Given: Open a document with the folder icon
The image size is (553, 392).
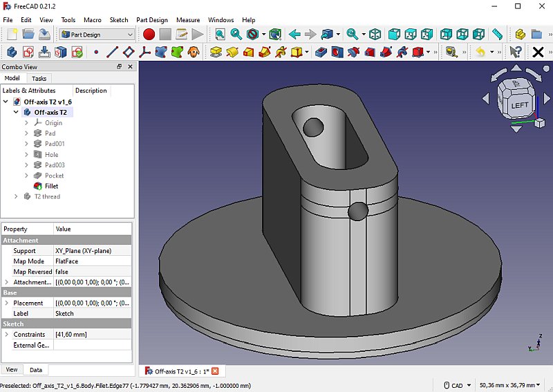Looking at the screenshot, I should (28, 35).
